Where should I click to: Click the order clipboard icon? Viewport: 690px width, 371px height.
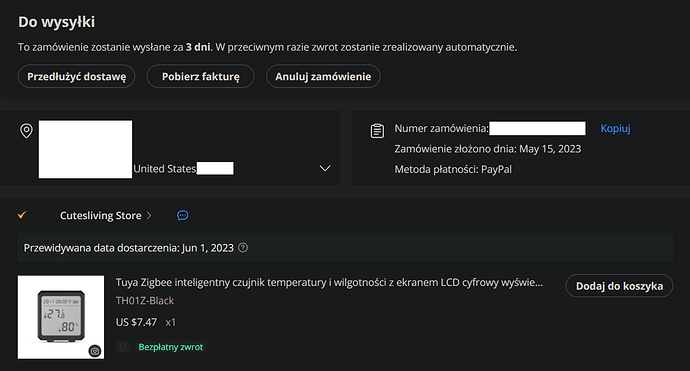pos(377,131)
